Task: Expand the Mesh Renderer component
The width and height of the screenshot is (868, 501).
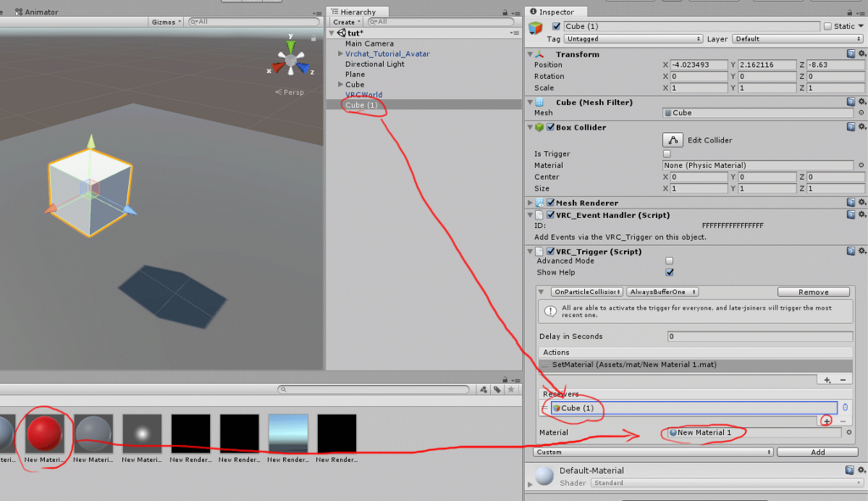Action: click(531, 203)
